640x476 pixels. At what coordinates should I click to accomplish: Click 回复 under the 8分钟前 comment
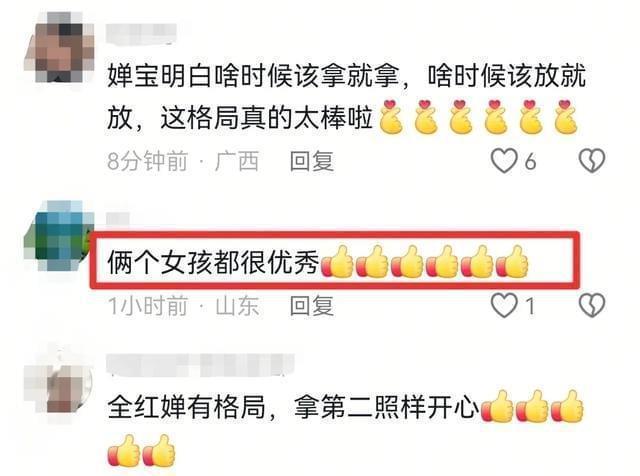(312, 161)
